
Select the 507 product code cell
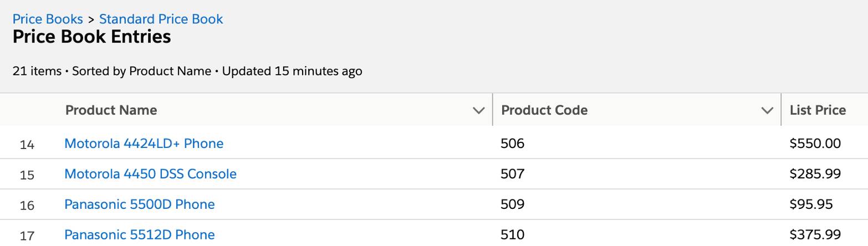click(512, 174)
